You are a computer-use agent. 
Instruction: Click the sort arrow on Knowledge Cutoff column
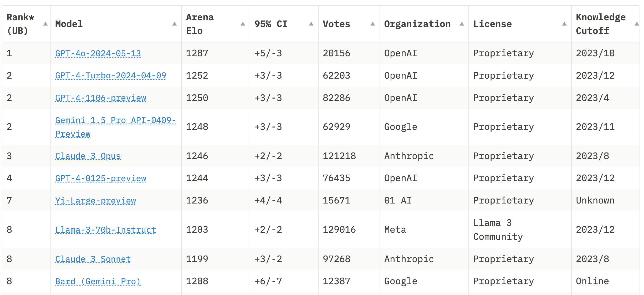click(637, 24)
